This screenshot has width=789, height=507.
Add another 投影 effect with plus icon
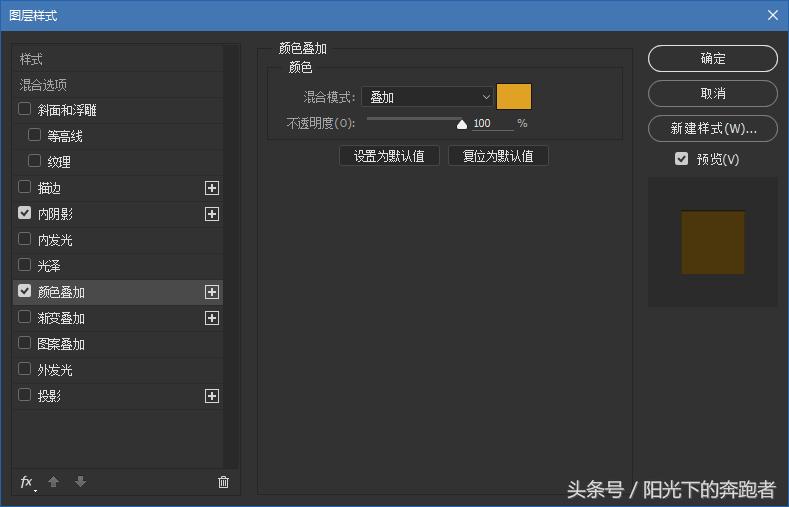coord(212,396)
